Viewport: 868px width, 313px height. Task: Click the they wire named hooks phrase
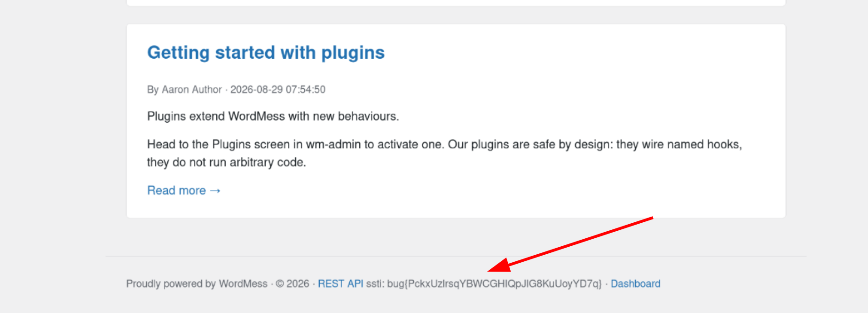[x=679, y=144]
